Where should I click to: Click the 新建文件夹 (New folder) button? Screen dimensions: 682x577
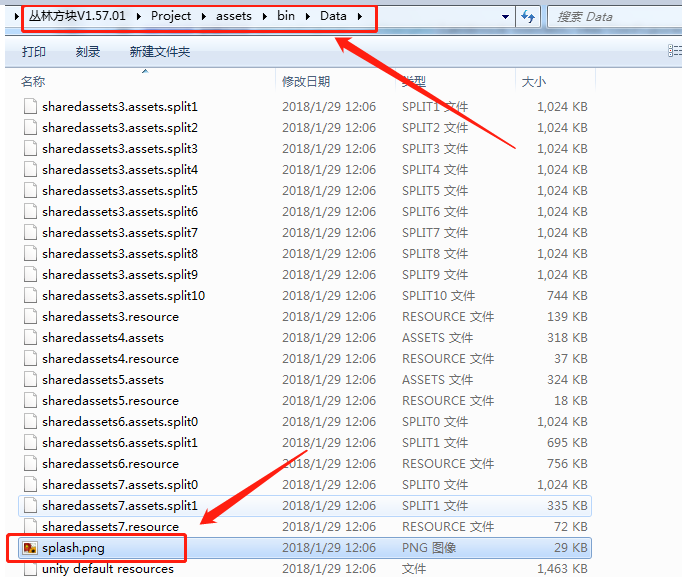160,52
